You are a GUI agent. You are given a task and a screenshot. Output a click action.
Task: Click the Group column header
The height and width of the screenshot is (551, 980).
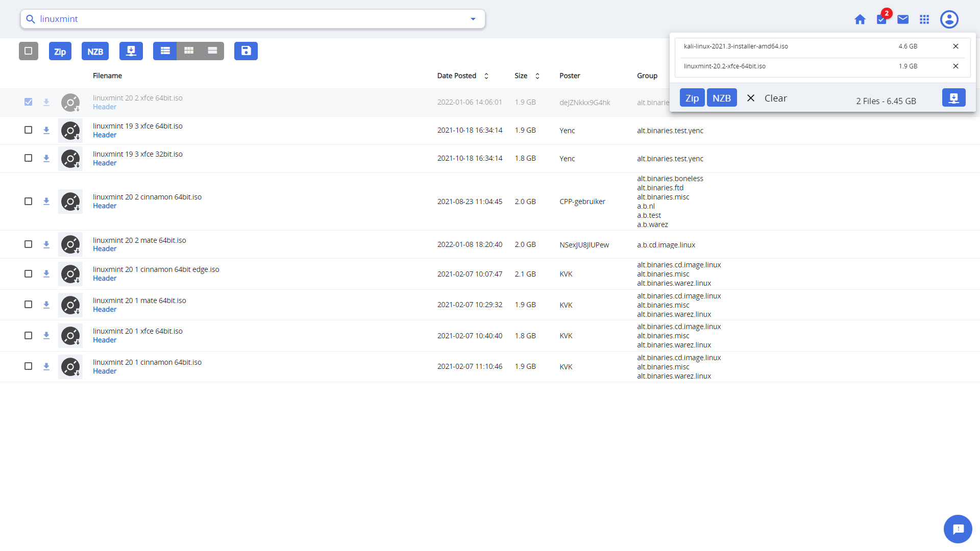pos(647,76)
